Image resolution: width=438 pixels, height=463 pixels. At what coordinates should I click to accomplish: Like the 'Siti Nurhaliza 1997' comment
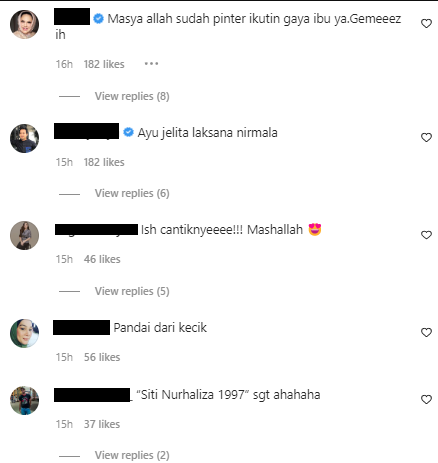426,399
